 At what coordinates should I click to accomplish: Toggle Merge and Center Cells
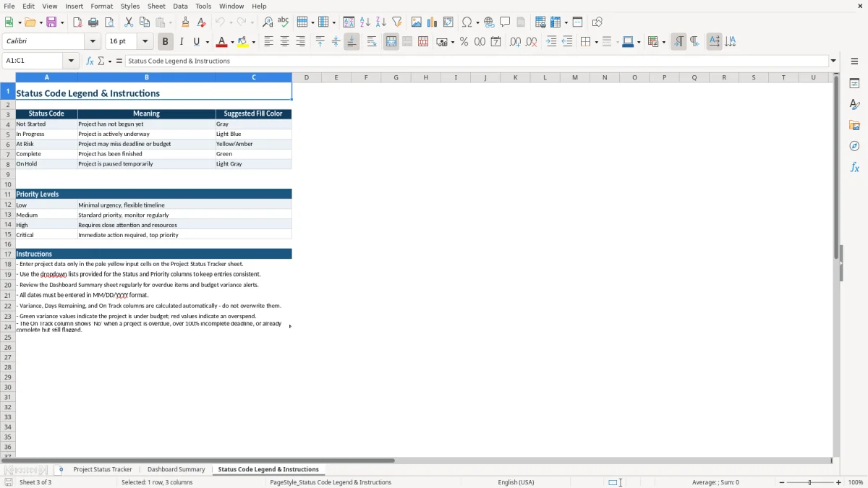coord(391,42)
